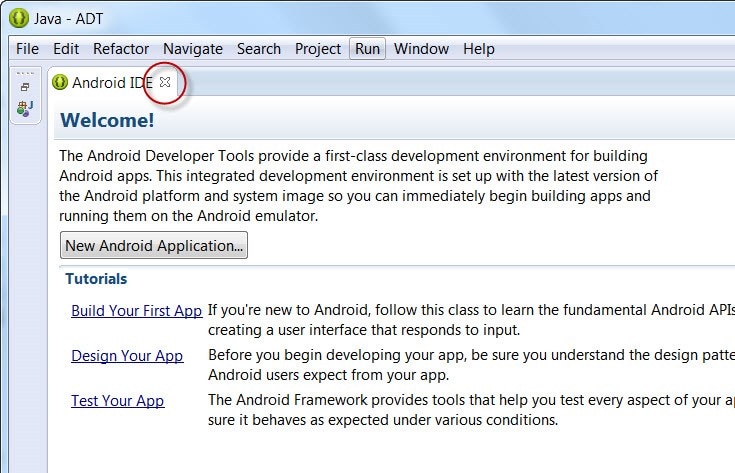The image size is (735, 473).
Task: Click the Welcome! heading
Action: (107, 120)
